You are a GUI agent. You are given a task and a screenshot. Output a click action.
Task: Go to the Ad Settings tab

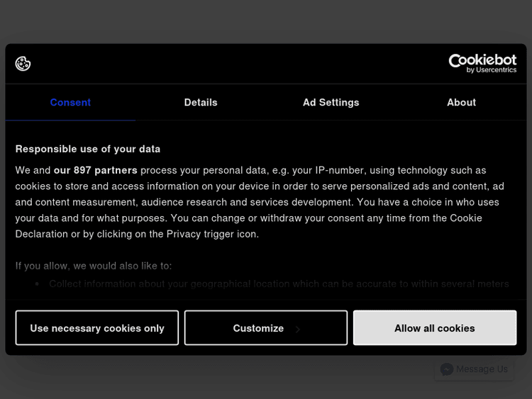331,103
